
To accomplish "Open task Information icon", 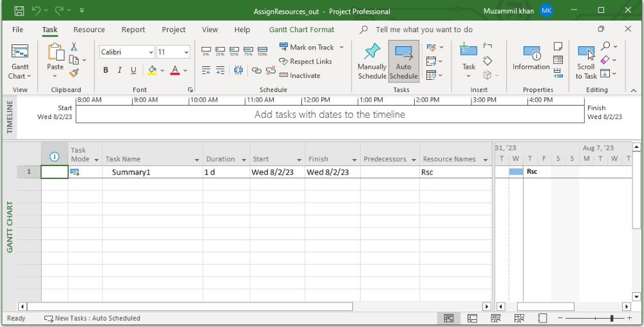I will 531,53.
